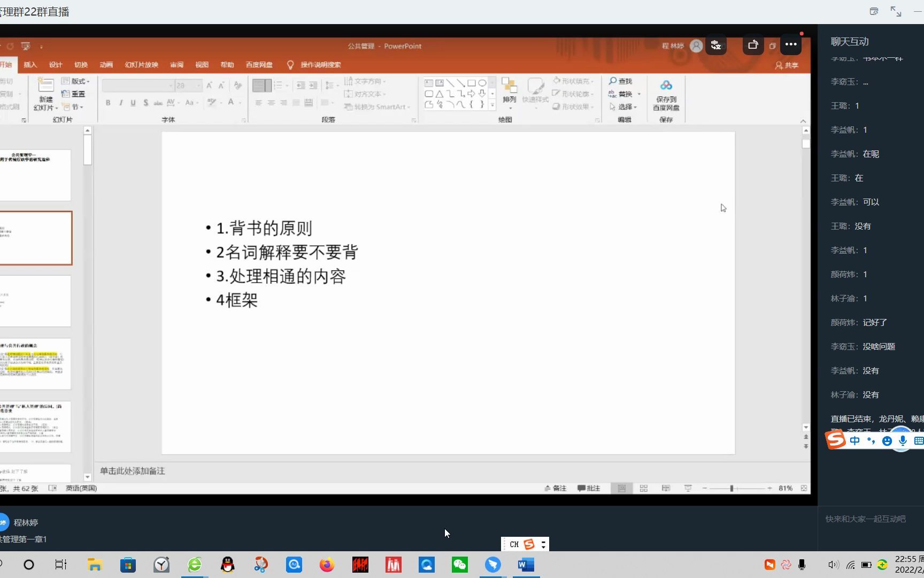Open WeChat from the taskbar
The width and height of the screenshot is (924, 578).
(x=460, y=565)
